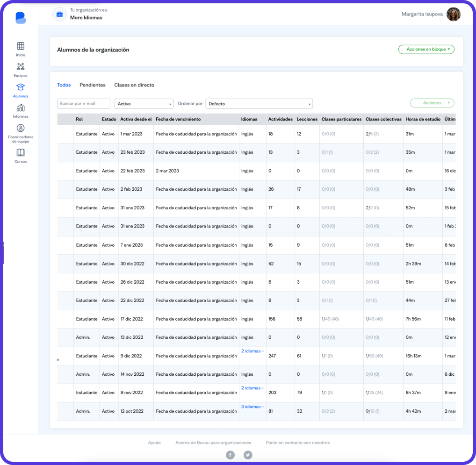Open the Ordenar por Defecto dropdown
Screen dimensions: 476x465
tap(259, 104)
